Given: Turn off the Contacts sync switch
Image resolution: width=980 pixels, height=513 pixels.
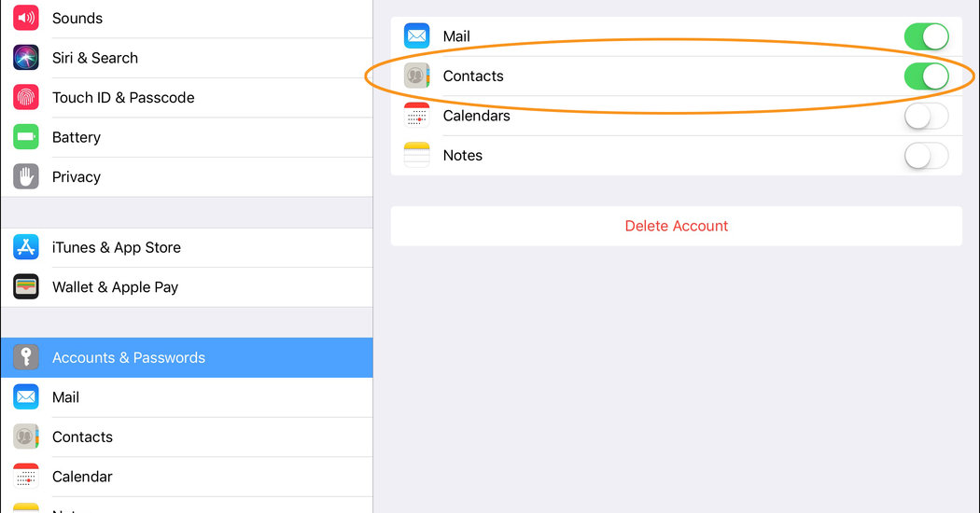Looking at the screenshot, I should 926,76.
